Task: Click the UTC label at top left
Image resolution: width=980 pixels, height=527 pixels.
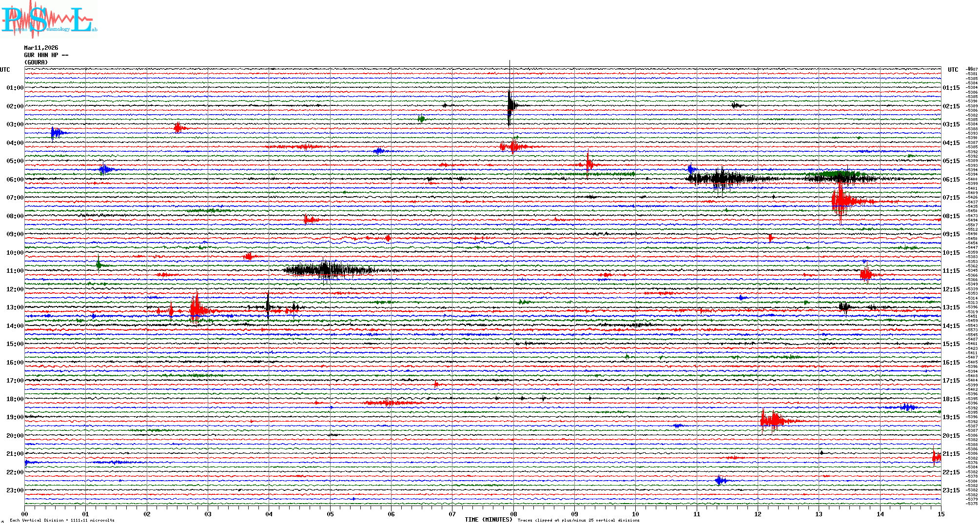Action: (x=5, y=70)
